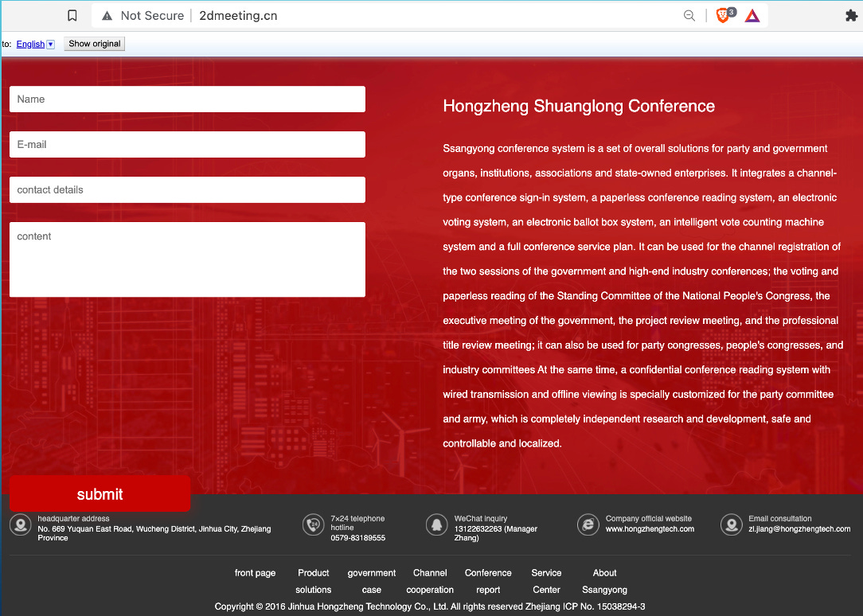This screenshot has width=863, height=616.
Task: Click the Email consultation icon
Action: click(x=732, y=524)
